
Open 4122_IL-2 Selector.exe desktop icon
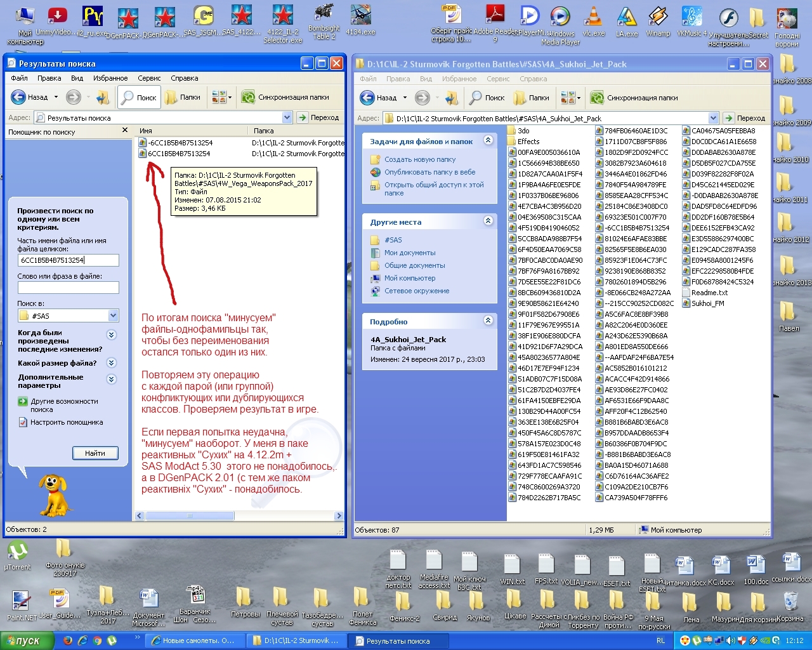coord(283,24)
